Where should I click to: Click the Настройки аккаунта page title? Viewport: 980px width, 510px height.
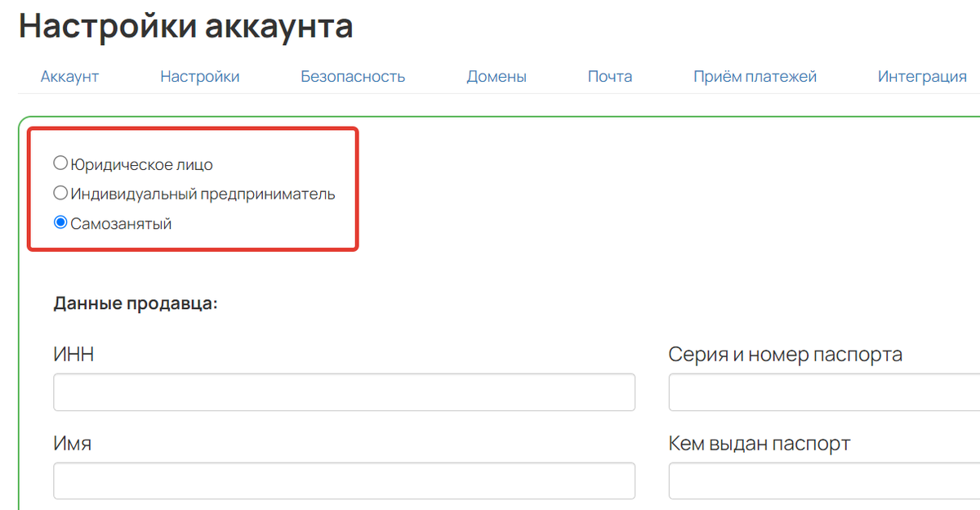[186, 25]
